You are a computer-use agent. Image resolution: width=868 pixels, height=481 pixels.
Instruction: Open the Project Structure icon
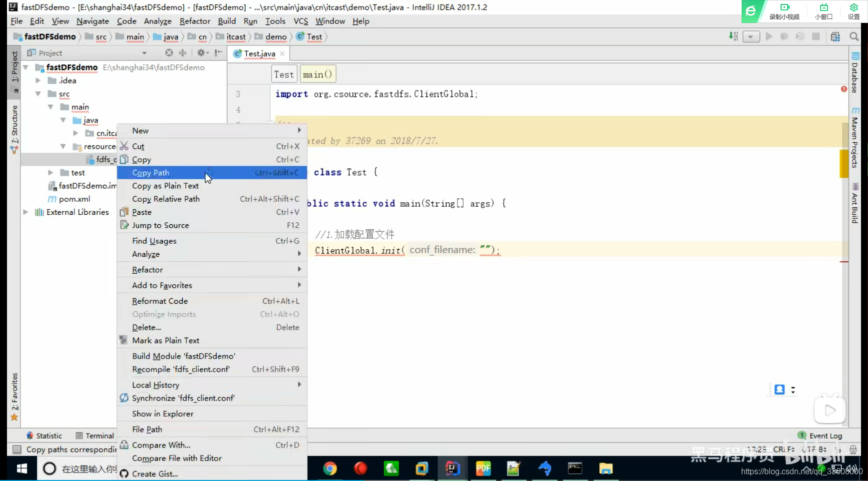835,36
